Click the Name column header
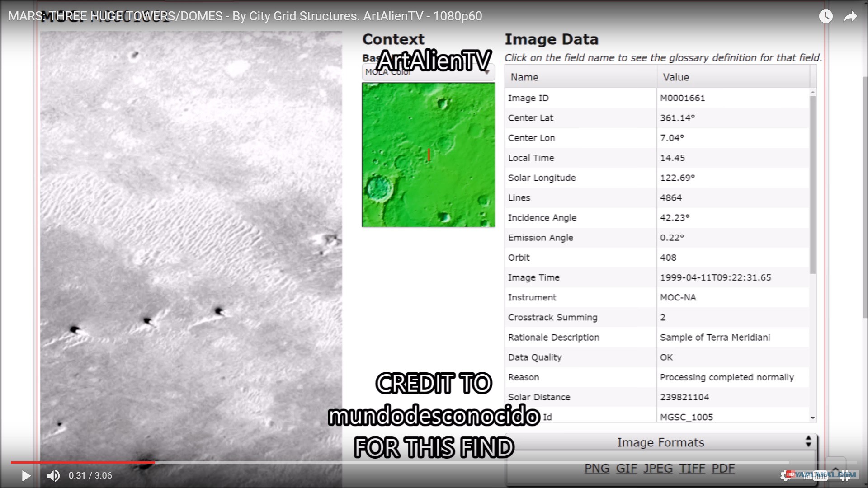Screen dimensions: 868x488 [x=580, y=77]
